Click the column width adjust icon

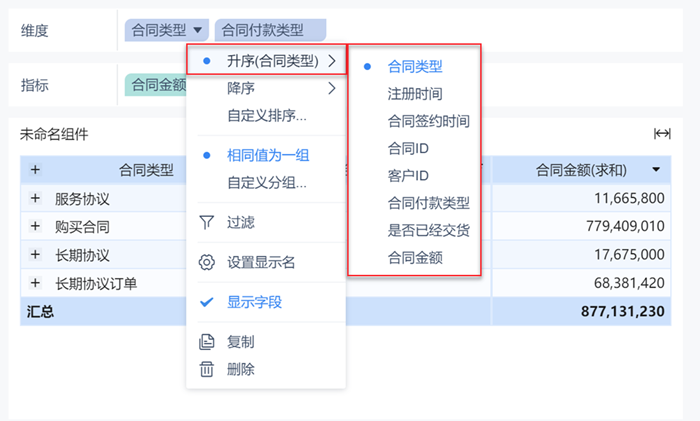tap(662, 134)
